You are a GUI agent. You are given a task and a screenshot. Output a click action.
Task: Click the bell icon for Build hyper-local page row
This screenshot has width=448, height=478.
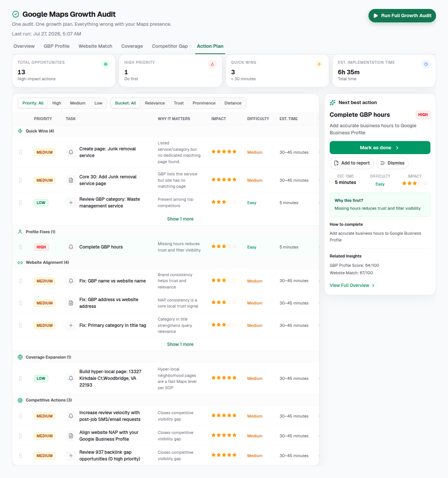(71, 378)
